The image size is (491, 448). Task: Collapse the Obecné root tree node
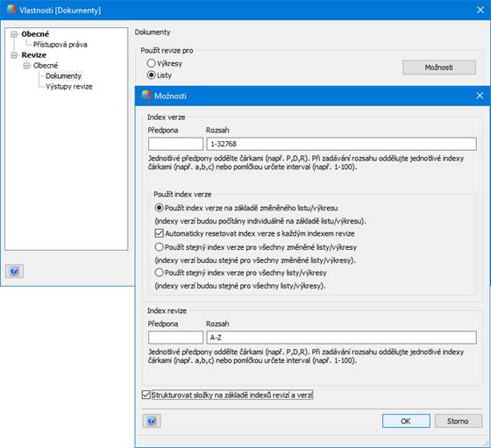coord(14,34)
